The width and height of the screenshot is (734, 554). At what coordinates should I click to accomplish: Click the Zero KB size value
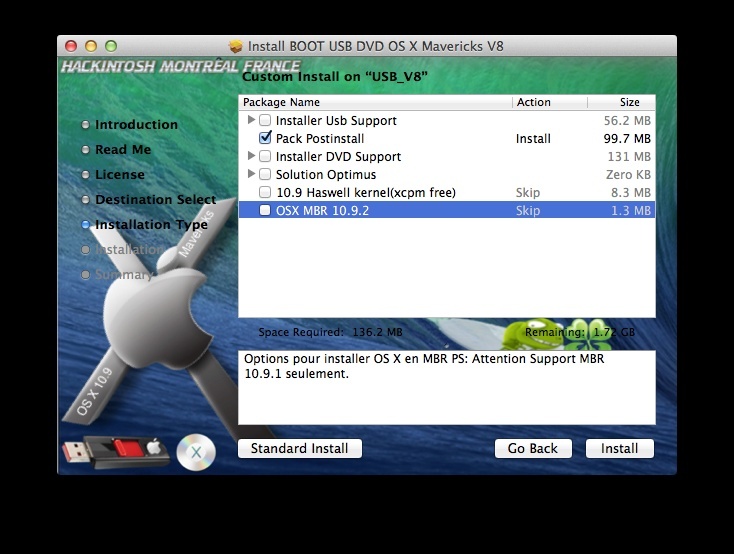pyautogui.click(x=628, y=175)
